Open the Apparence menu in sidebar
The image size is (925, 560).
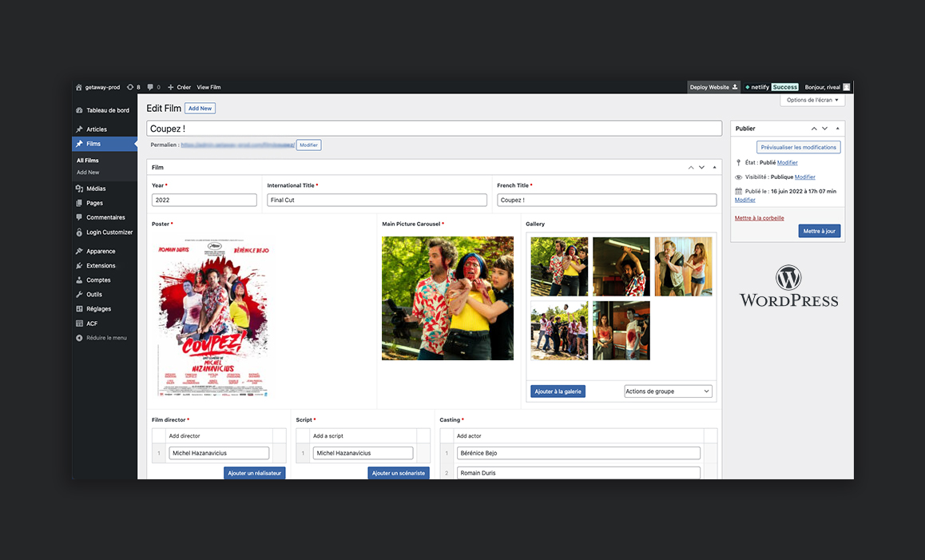coord(100,251)
